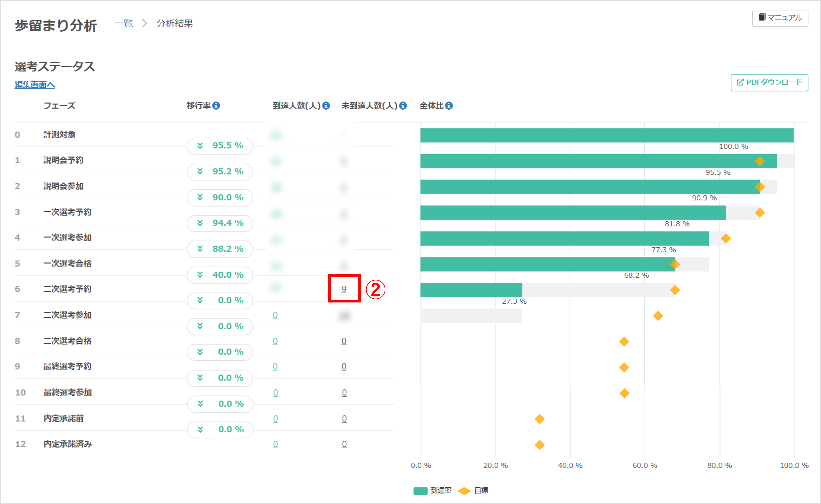Screen dimensions: 821x504
Task: Toggle 目標 legend diamond marker
Action: [464, 491]
